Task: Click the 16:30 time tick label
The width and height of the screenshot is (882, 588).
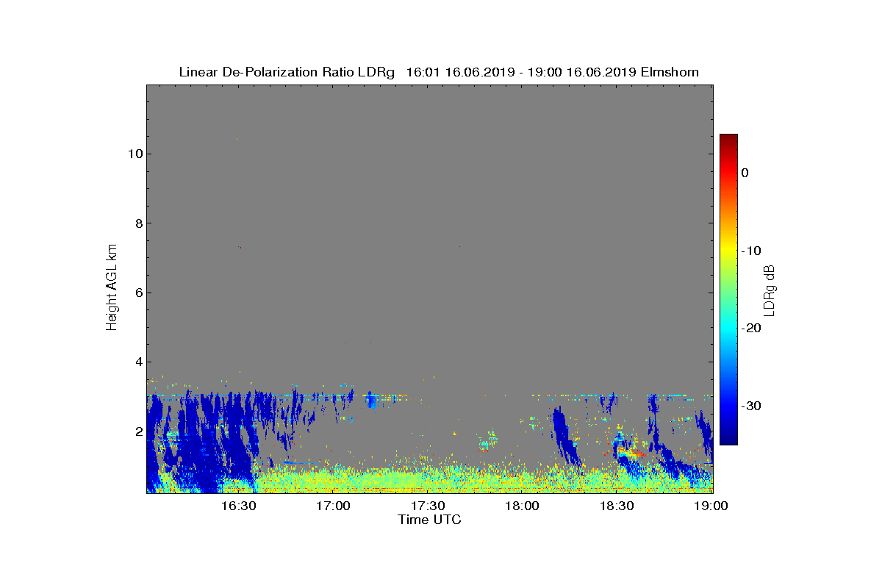Action: point(239,506)
